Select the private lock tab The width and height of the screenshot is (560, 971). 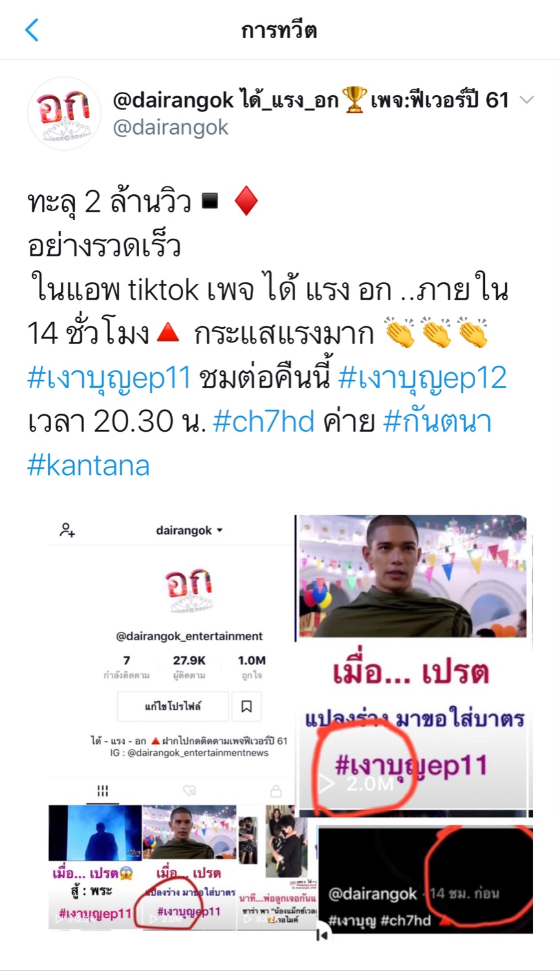[x=276, y=790]
